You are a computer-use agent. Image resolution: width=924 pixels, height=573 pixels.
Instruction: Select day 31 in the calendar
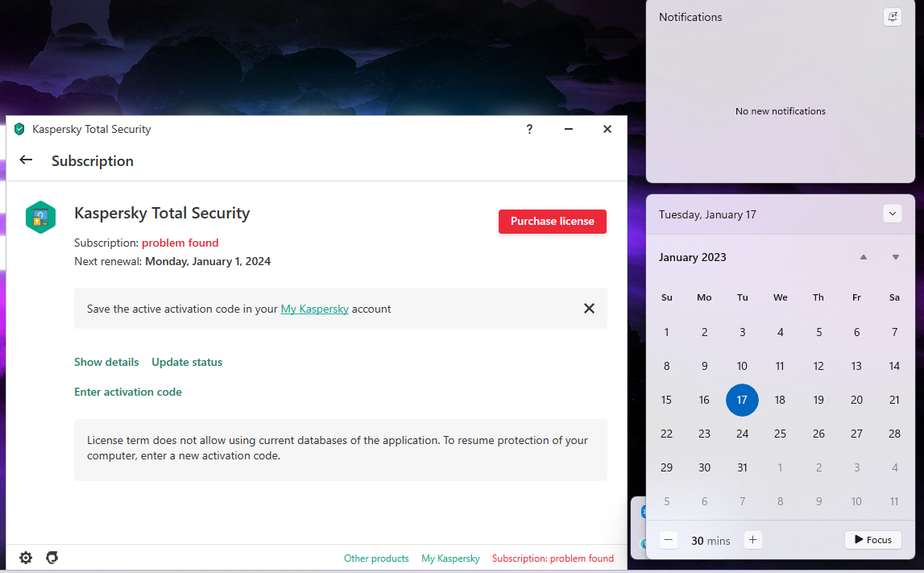coord(742,467)
